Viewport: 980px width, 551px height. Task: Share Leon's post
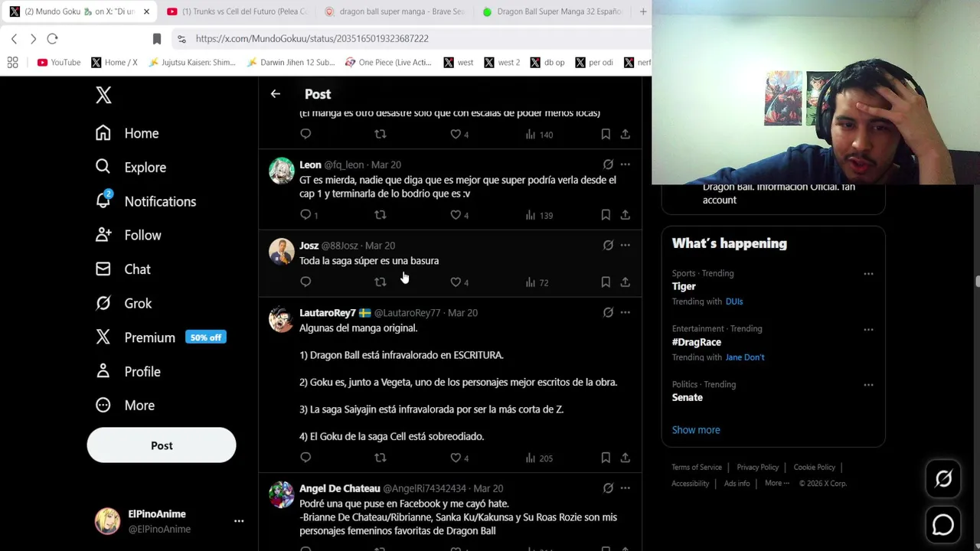(626, 215)
